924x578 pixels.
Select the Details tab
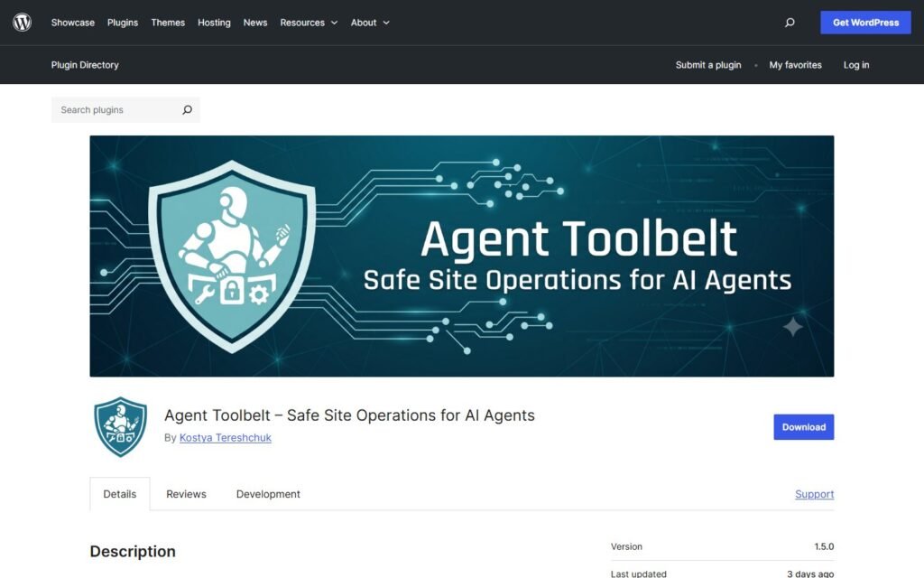(120, 494)
